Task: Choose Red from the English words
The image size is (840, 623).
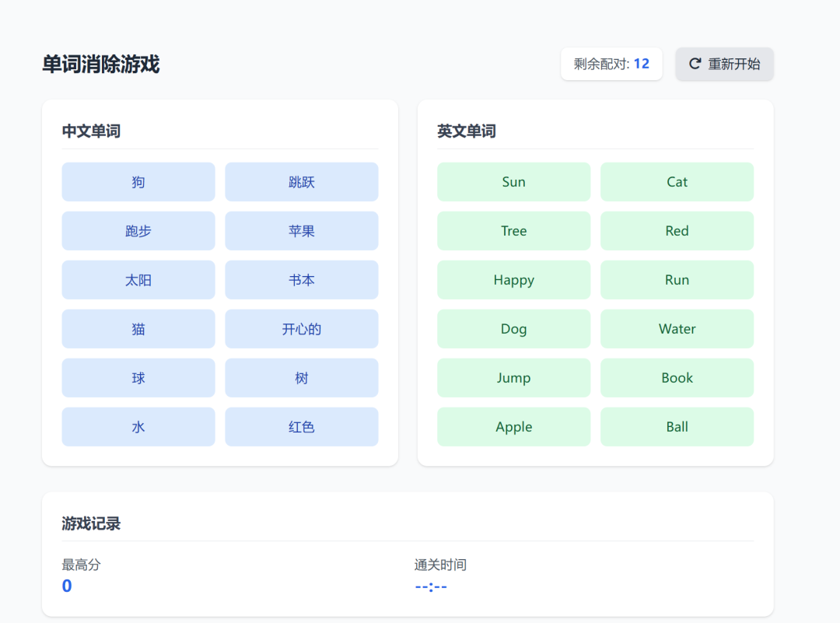Action: click(x=677, y=230)
